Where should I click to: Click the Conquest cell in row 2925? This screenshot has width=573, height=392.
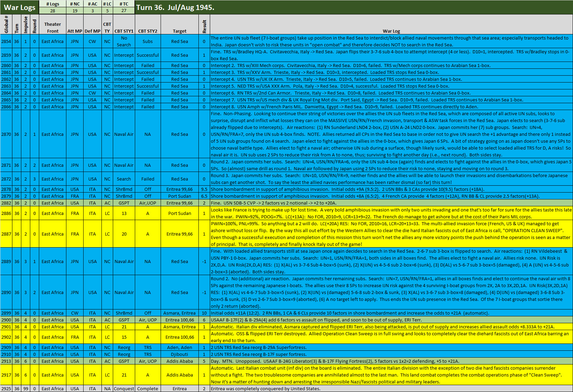124,389
